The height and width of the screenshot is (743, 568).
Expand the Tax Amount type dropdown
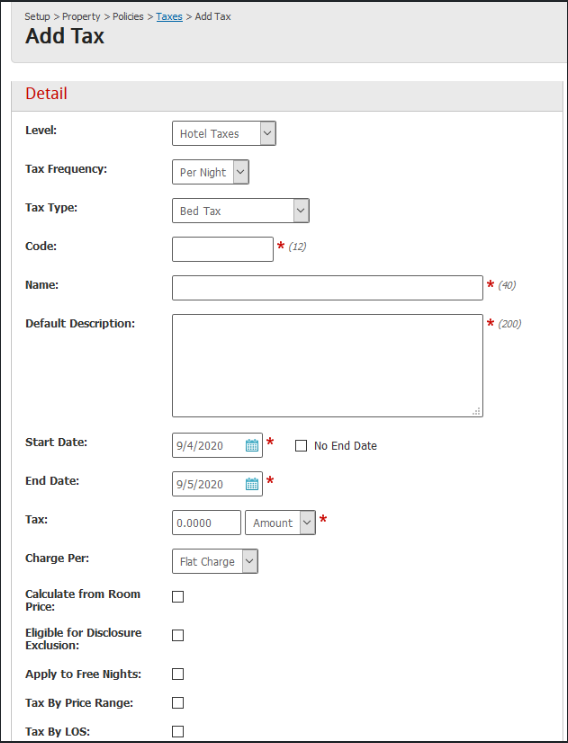tap(280, 523)
